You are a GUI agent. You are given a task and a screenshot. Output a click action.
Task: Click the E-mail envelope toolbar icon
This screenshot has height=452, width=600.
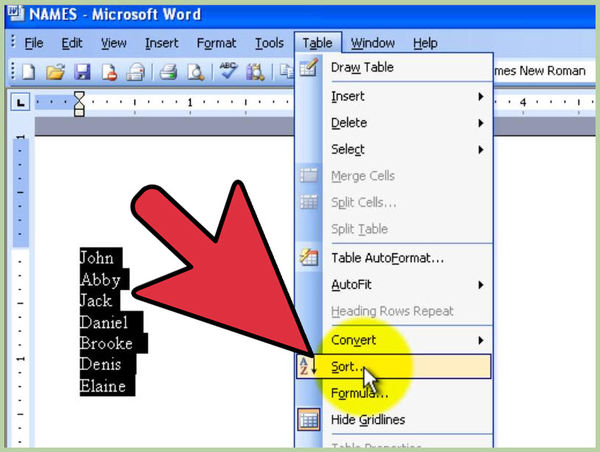(x=136, y=72)
